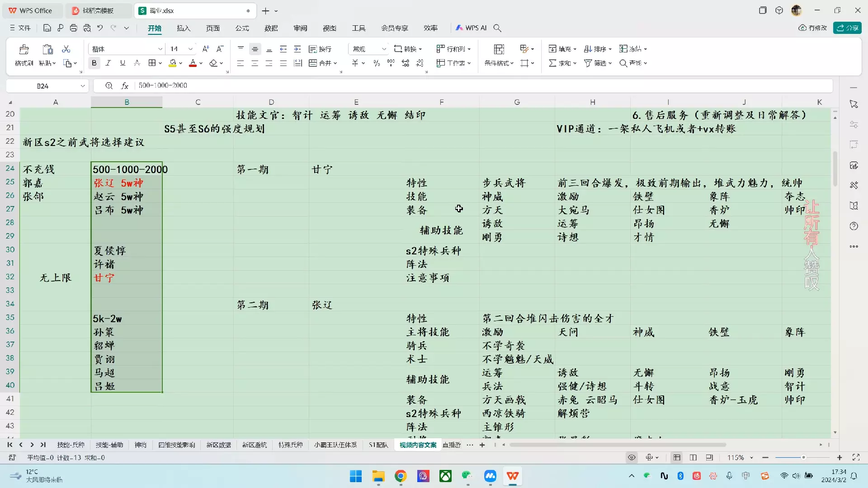Click the percent style icon
Image resolution: width=868 pixels, height=488 pixels.
click(377, 63)
